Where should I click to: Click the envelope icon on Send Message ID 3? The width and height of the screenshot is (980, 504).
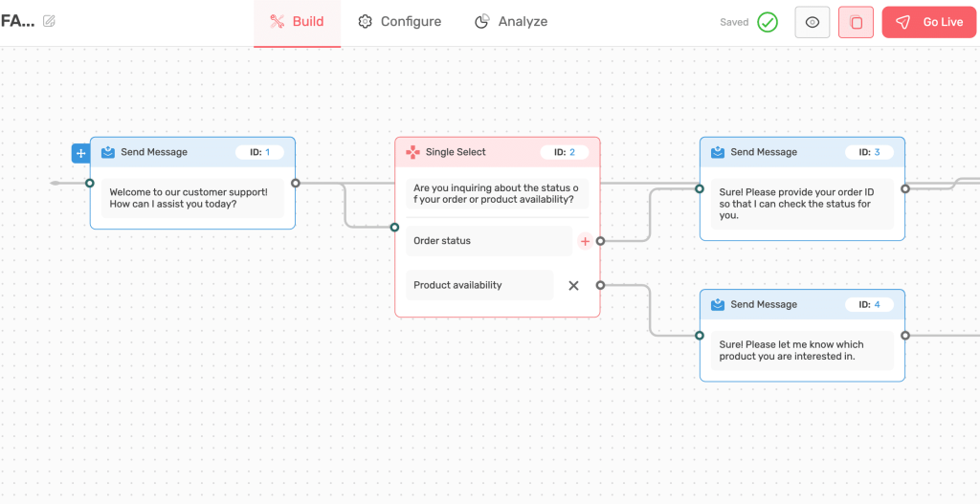pos(718,152)
